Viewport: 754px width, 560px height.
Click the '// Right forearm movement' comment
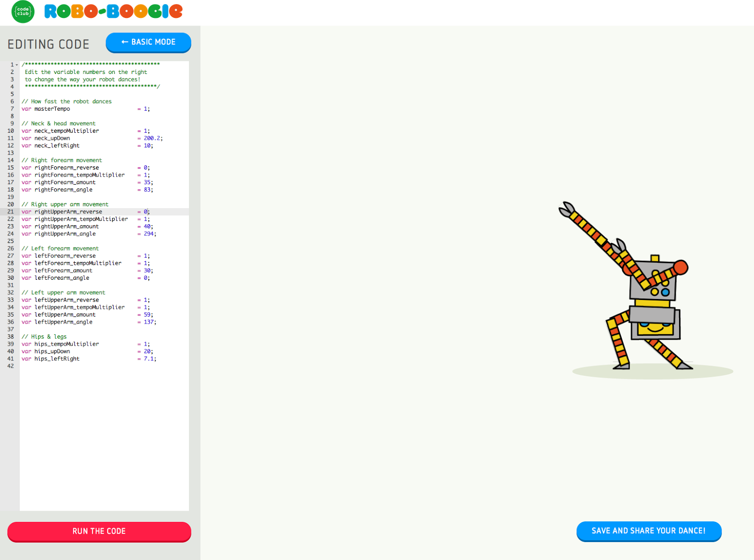62,160
